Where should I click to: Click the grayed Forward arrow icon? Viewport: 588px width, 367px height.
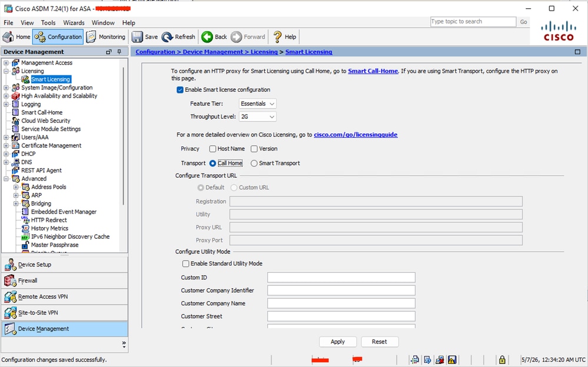coord(236,36)
